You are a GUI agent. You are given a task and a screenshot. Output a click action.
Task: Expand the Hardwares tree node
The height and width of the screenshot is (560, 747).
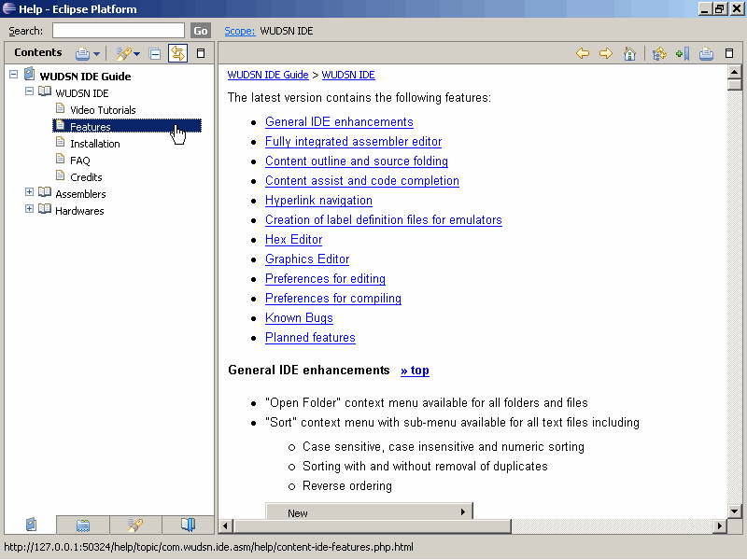point(29,208)
